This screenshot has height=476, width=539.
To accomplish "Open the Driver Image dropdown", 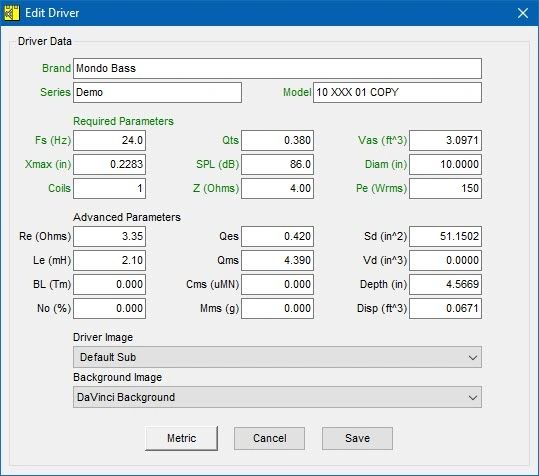I will [277, 357].
